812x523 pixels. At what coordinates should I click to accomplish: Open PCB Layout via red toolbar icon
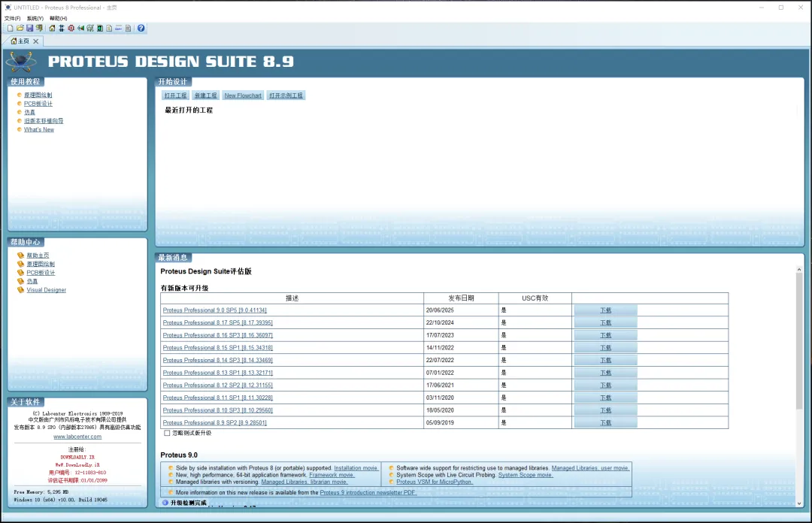[x=71, y=28]
